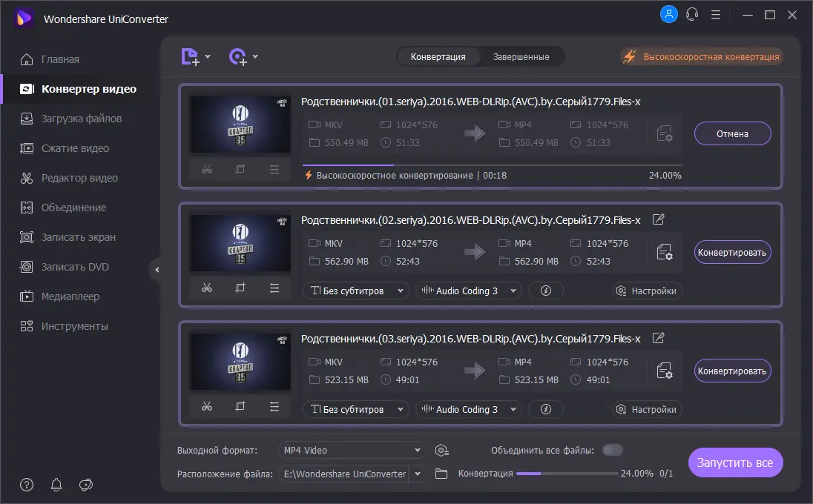Open Инструменты section
This screenshot has width=813, height=504.
[x=64, y=326]
